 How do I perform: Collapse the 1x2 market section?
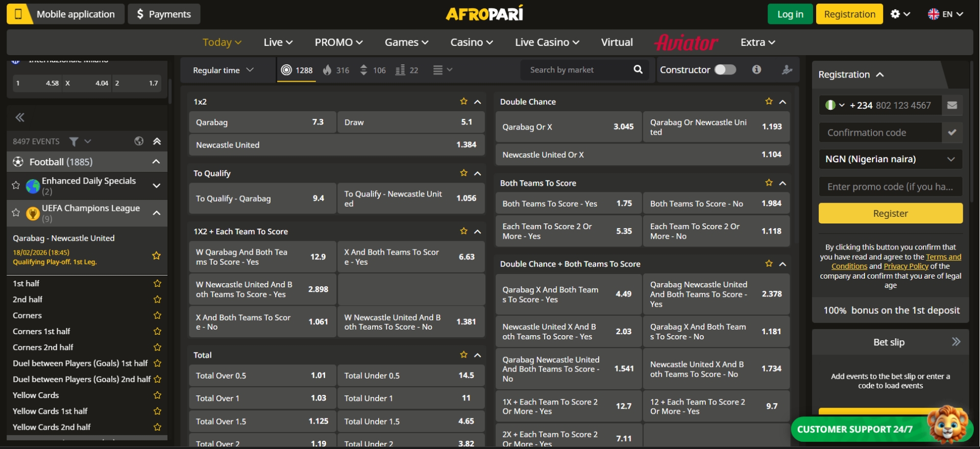478,102
